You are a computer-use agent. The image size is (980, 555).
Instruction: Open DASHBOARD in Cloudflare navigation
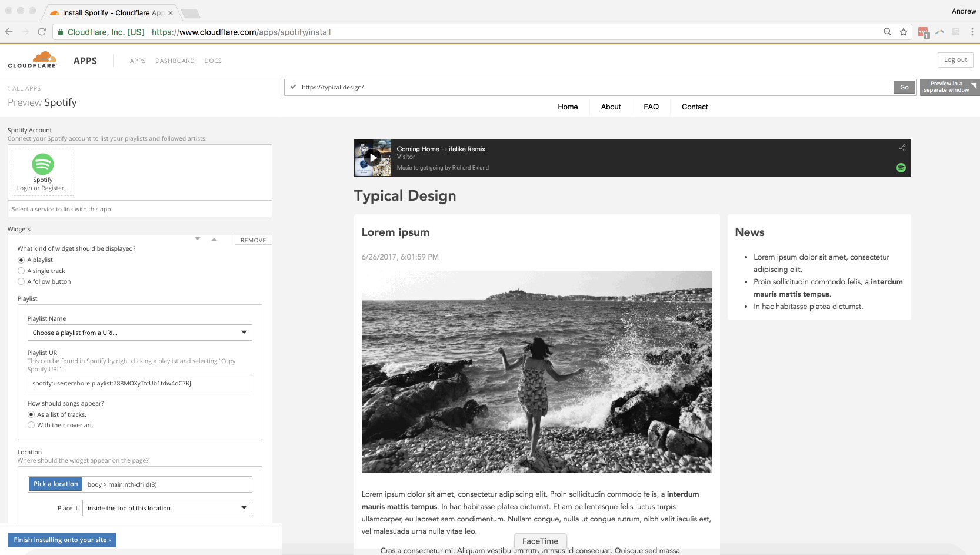point(175,61)
